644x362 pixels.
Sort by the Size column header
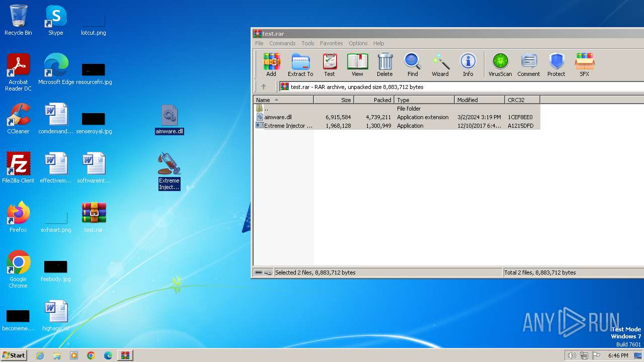334,100
